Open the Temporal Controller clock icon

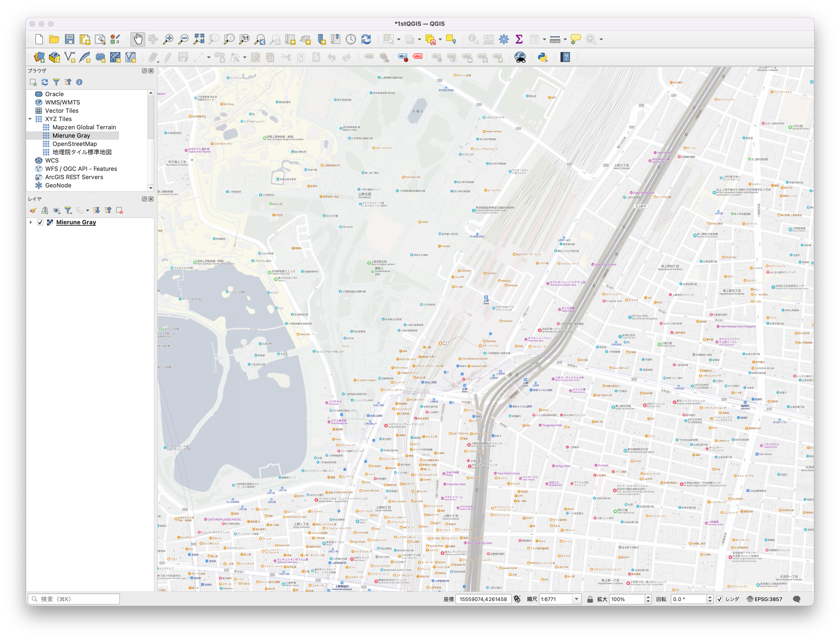tap(351, 39)
